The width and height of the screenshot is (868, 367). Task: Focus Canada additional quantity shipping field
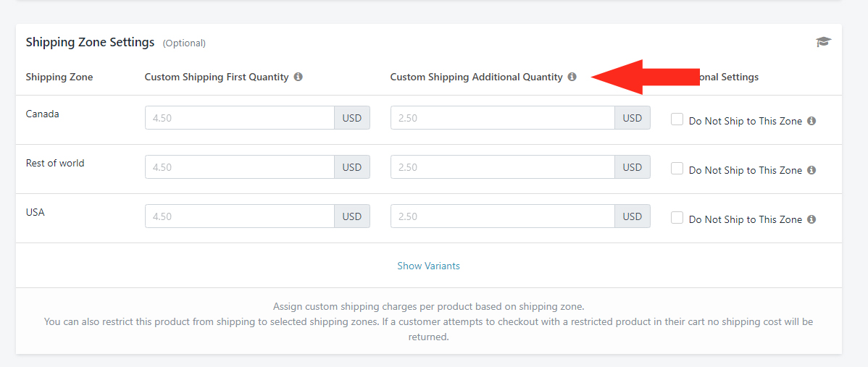pos(503,118)
